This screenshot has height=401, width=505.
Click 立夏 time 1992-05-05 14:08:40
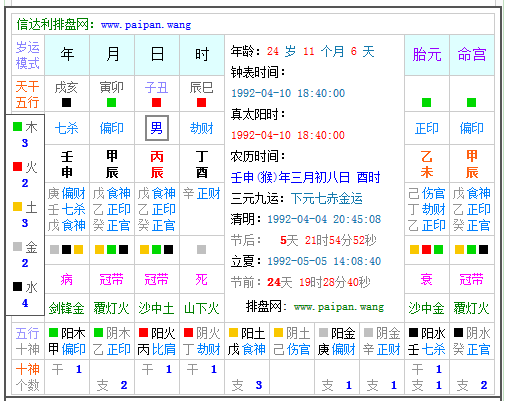click(324, 261)
